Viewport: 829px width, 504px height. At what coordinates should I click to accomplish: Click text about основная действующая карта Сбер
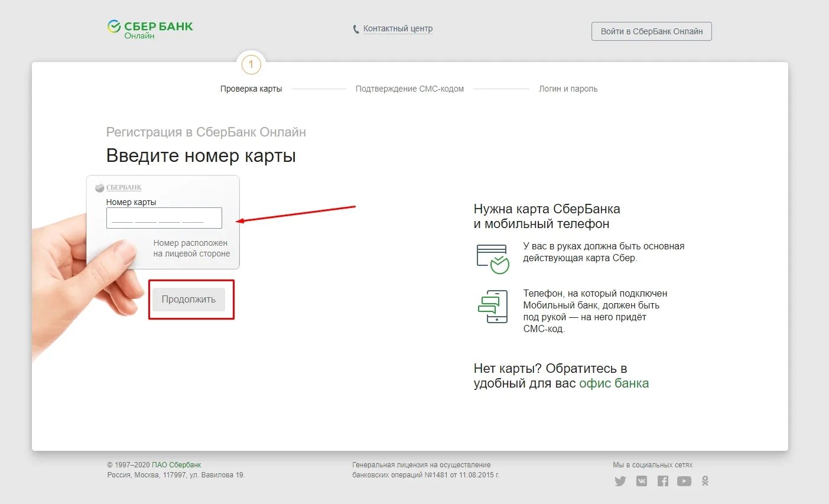coord(604,252)
